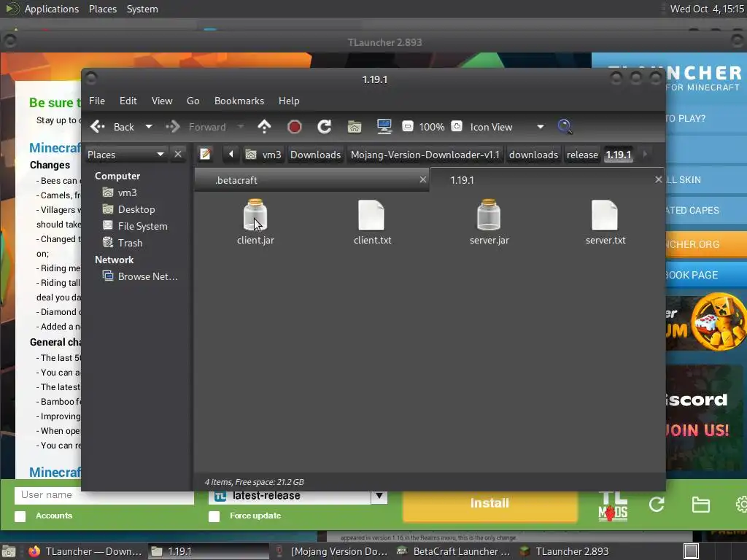Open the Help menu

pyautogui.click(x=289, y=101)
